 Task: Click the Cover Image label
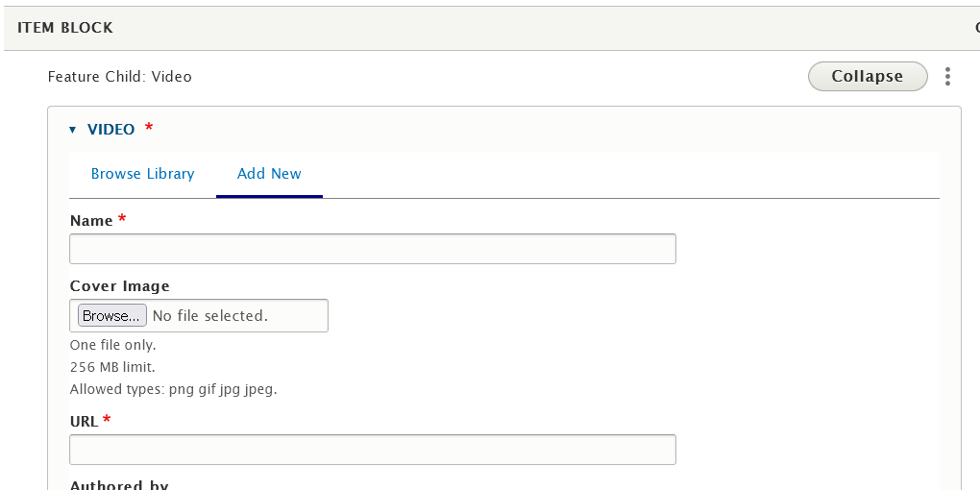120,286
